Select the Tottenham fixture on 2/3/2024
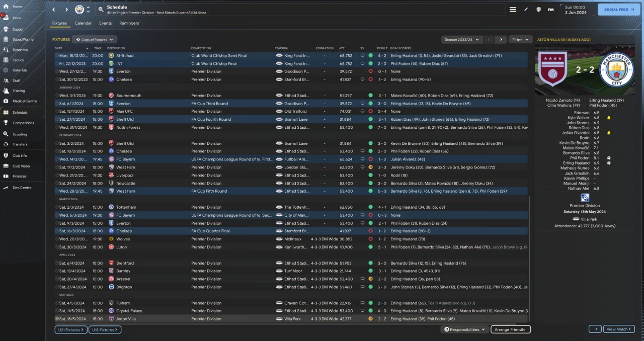This screenshot has height=341, width=644. 291,207
